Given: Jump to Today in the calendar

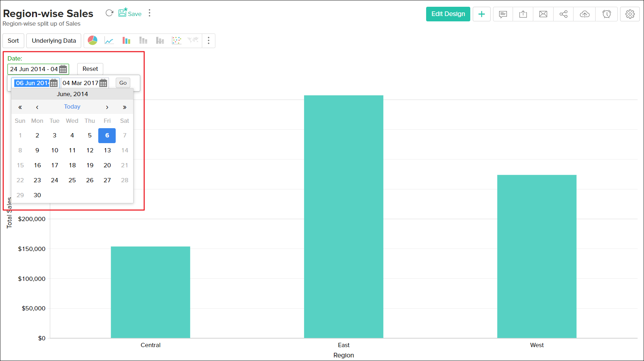Looking at the screenshot, I should [x=72, y=106].
